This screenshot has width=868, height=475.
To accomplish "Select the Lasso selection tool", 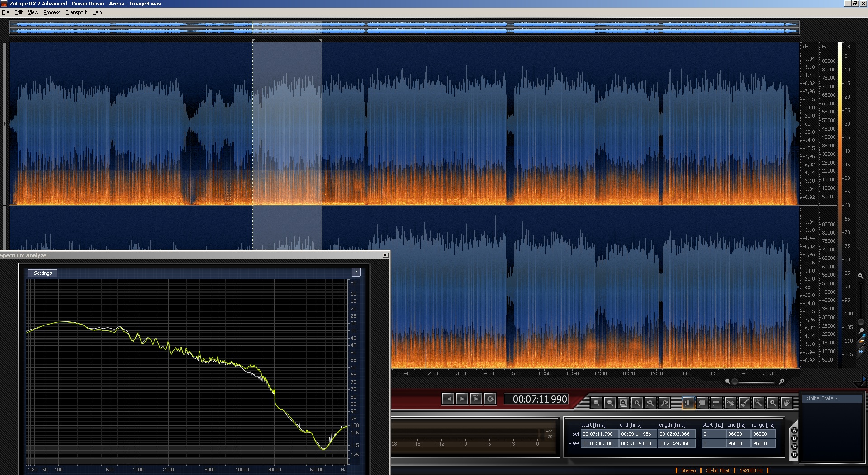I will 730,402.
